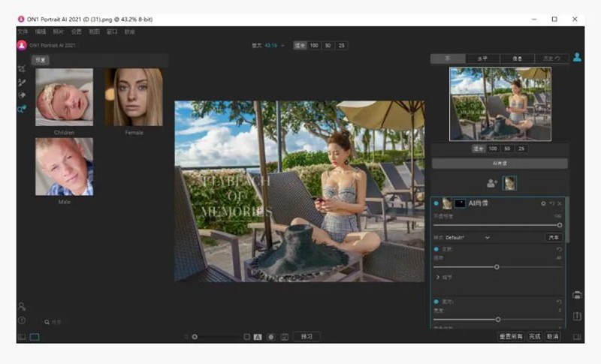Click top toolbar 50 zoom button

tap(328, 46)
